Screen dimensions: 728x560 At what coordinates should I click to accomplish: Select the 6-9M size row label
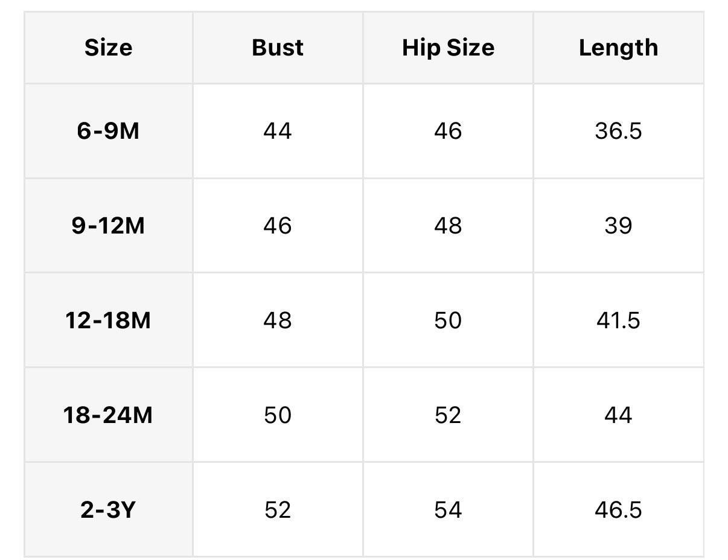pos(109,131)
